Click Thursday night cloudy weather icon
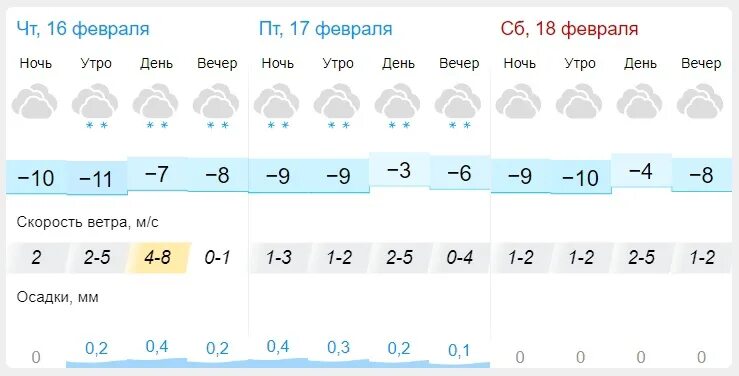The width and height of the screenshot is (739, 376). [34, 101]
